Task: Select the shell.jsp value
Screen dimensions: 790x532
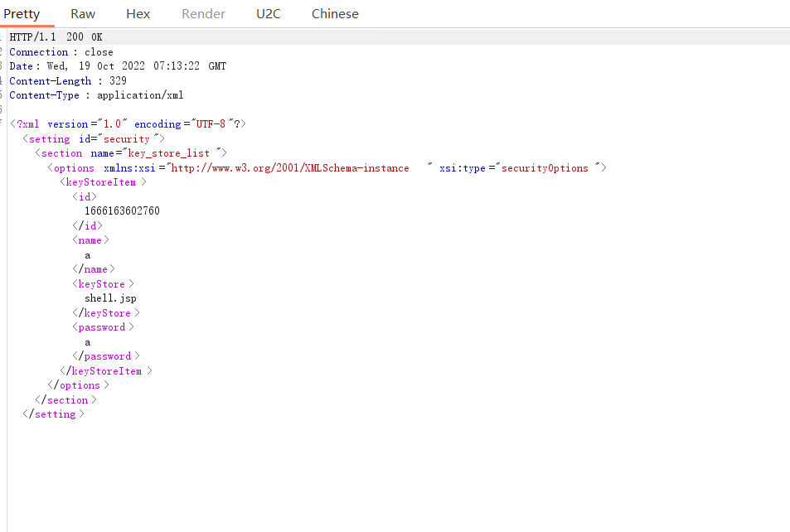Action: click(x=110, y=298)
